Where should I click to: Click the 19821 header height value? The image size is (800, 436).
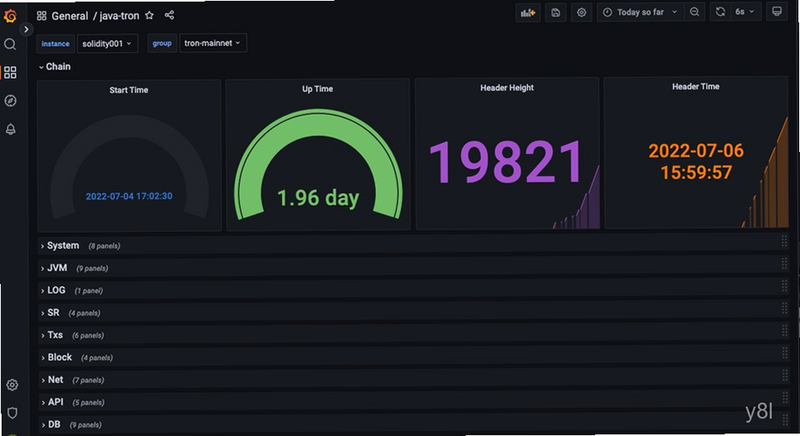click(x=506, y=163)
